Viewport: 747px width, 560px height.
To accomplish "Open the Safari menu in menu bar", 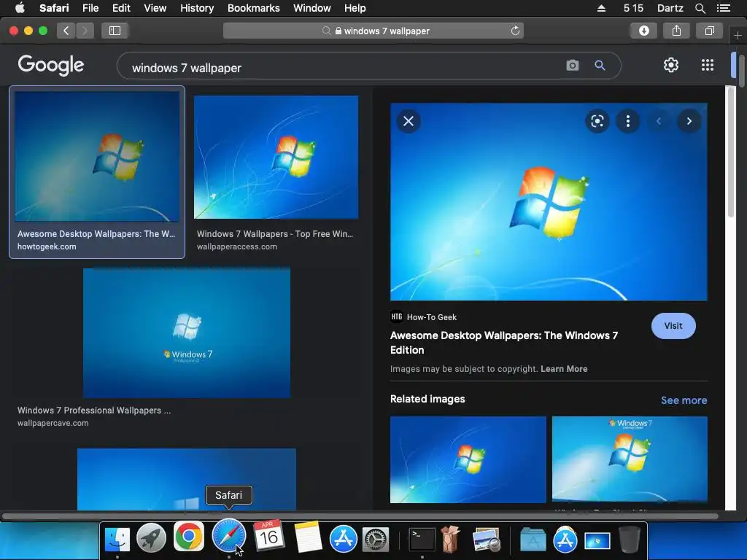I will click(54, 8).
